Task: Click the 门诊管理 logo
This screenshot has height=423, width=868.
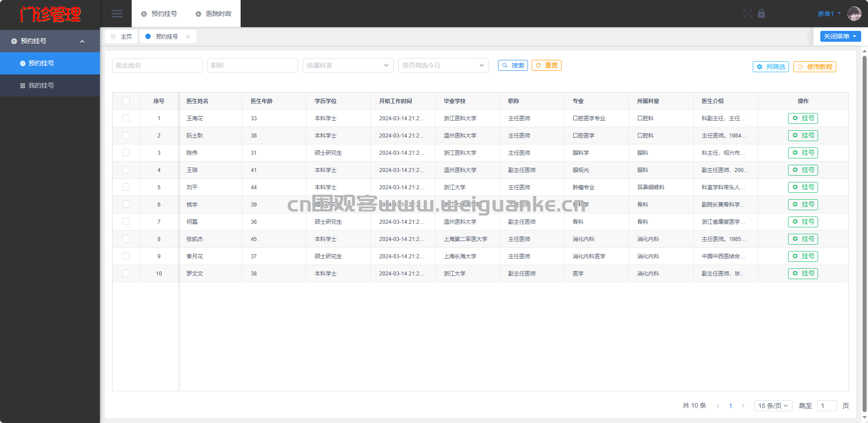Action: coord(50,15)
